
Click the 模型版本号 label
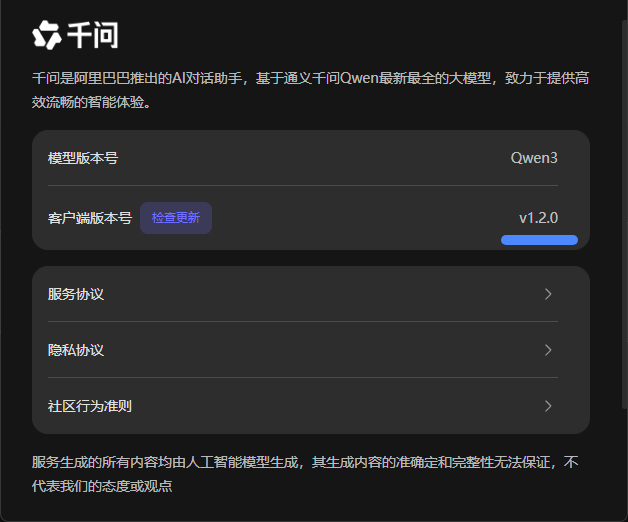(x=83, y=158)
